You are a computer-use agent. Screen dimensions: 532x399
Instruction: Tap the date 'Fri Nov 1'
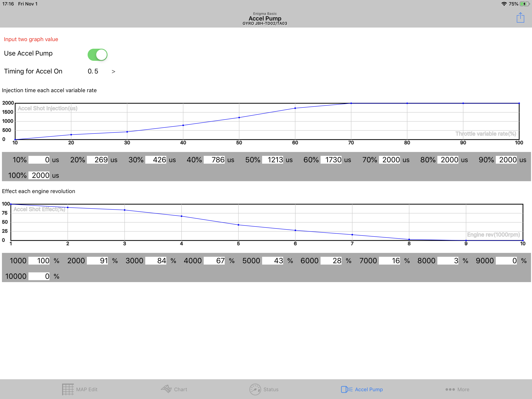28,4
